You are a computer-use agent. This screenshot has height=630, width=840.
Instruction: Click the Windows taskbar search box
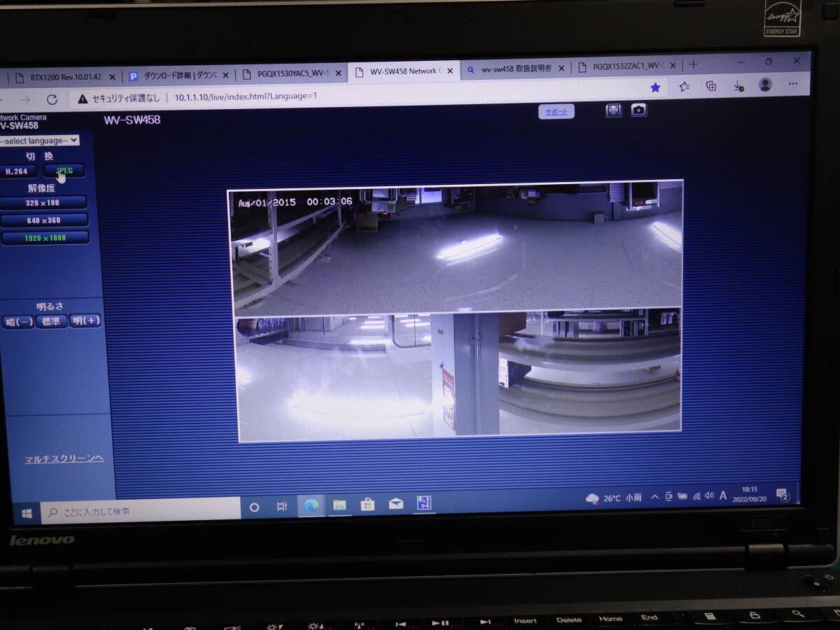(x=140, y=510)
